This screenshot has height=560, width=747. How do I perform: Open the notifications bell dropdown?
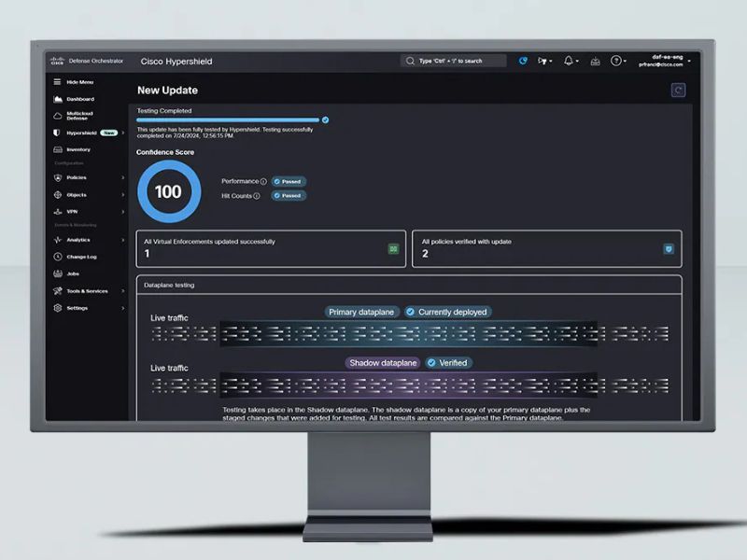pyautogui.click(x=570, y=61)
